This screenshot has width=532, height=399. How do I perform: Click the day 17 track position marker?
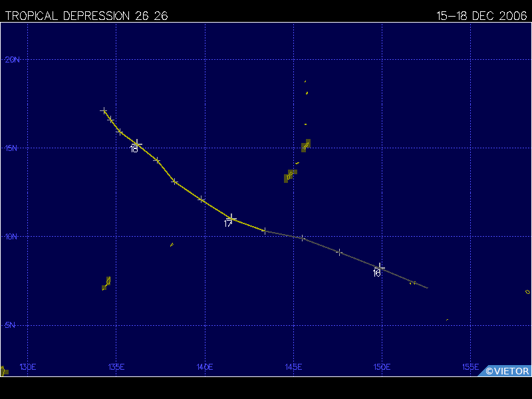(231, 218)
